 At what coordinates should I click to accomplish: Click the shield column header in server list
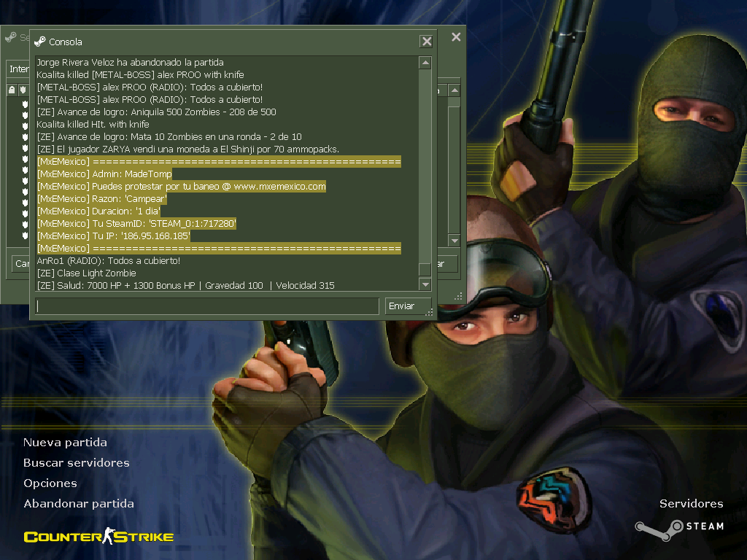tap(23, 90)
